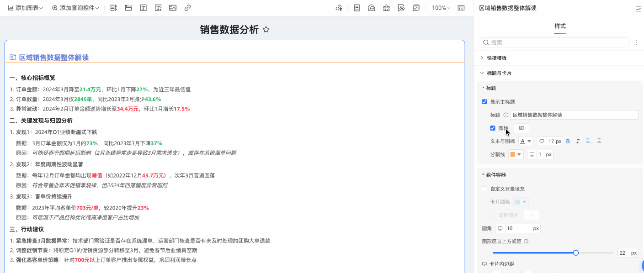
Task: Uncheck the 显示主标题 checkbox
Action: point(484,102)
